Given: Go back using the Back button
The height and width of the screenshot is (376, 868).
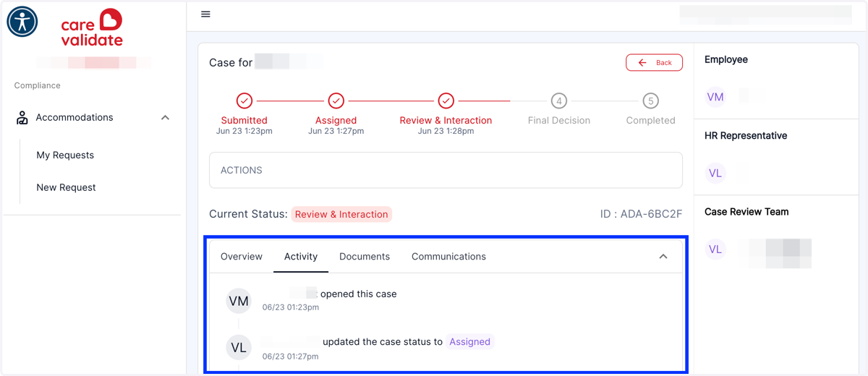Looking at the screenshot, I should tap(654, 63).
